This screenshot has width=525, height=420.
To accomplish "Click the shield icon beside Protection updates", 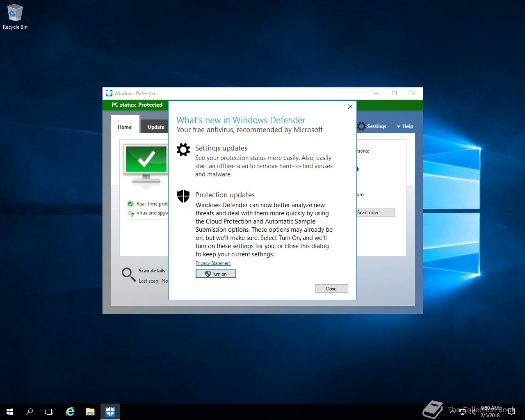I will (x=183, y=196).
